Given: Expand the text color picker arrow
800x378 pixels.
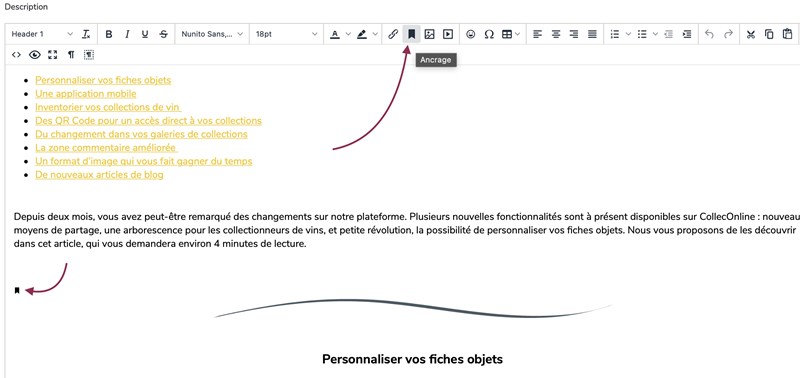Looking at the screenshot, I should 348,34.
